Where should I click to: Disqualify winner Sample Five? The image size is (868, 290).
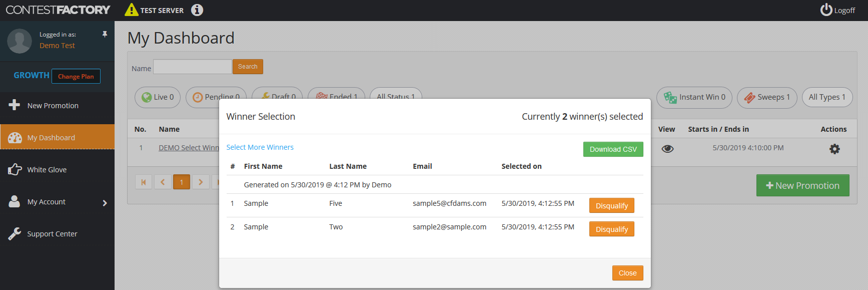point(611,205)
